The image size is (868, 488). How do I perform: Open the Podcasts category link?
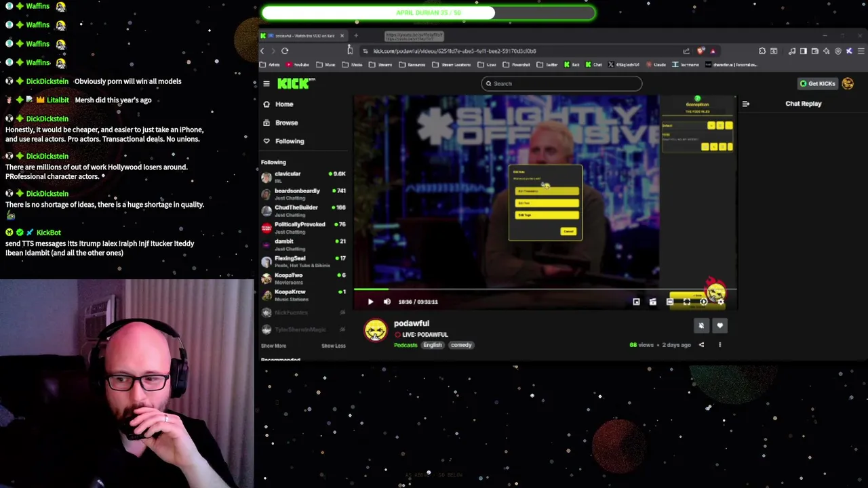[x=406, y=345]
